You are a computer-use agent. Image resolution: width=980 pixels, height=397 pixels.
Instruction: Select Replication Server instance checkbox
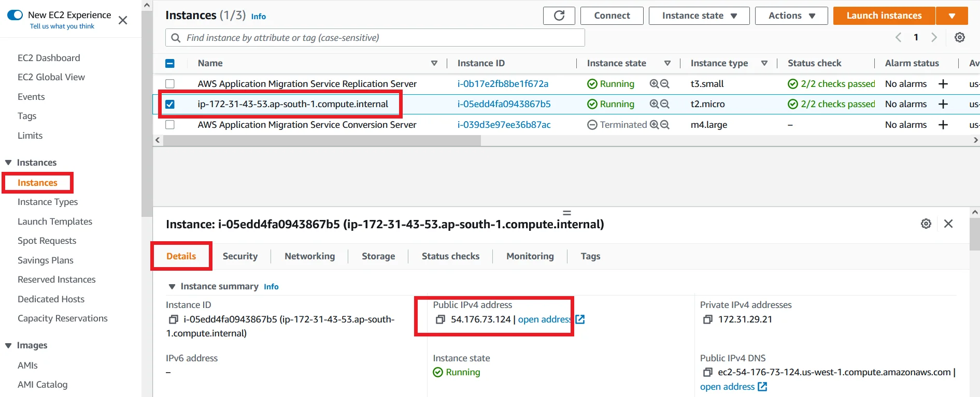tap(170, 84)
